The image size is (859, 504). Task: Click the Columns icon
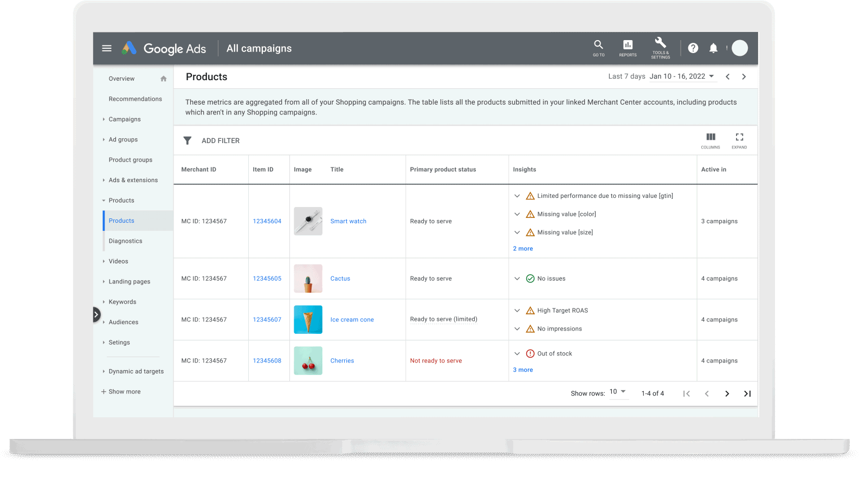[710, 138]
